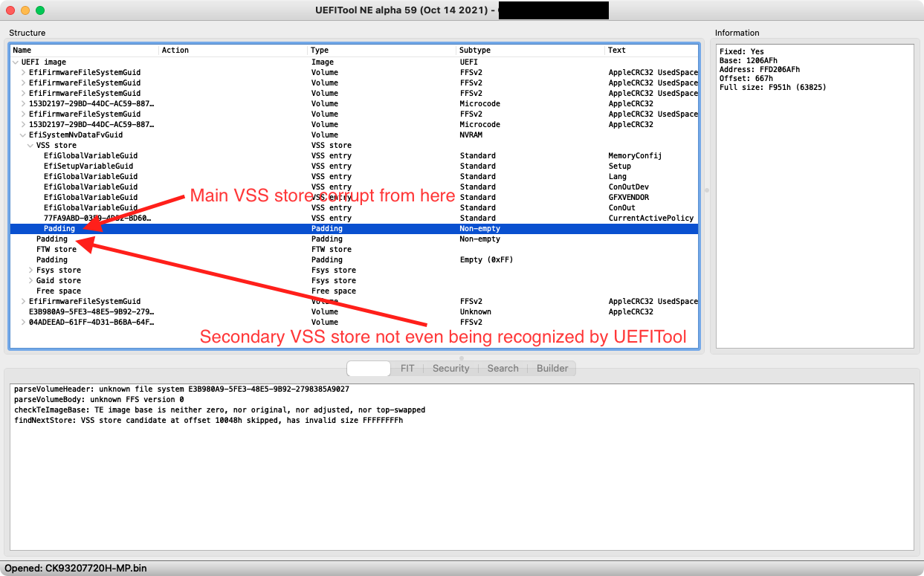The width and height of the screenshot is (924, 576).
Task: Click the Text column header
Action: (652, 50)
